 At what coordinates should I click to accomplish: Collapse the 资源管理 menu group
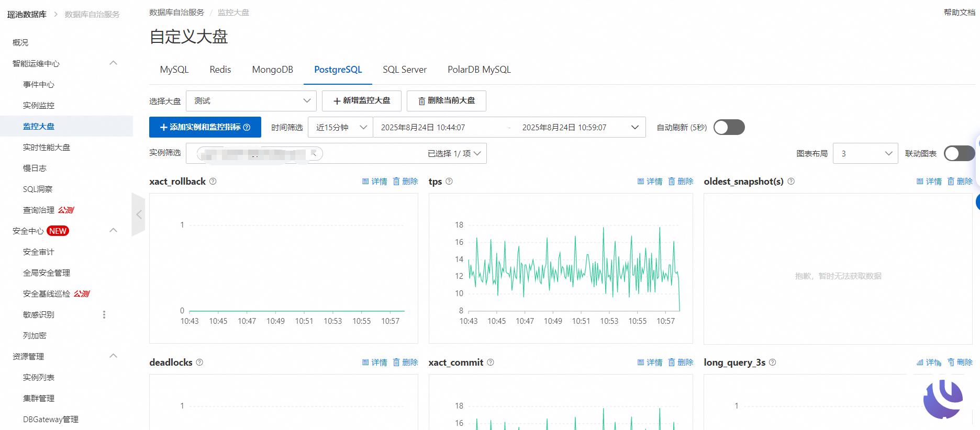pos(113,356)
